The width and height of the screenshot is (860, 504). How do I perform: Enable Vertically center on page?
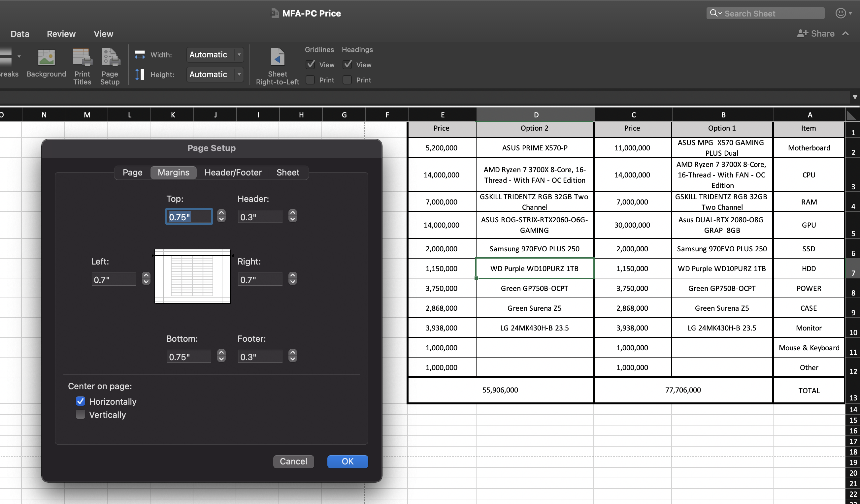point(81,414)
